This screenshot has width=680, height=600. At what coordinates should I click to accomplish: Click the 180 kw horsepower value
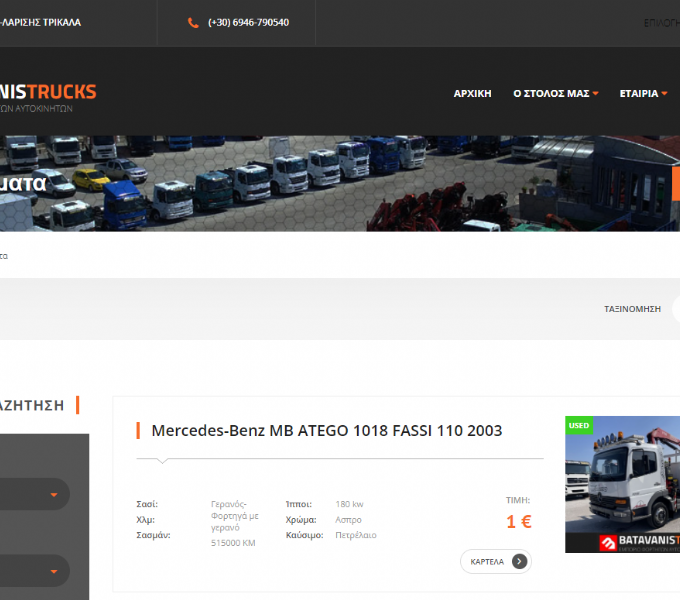349,504
